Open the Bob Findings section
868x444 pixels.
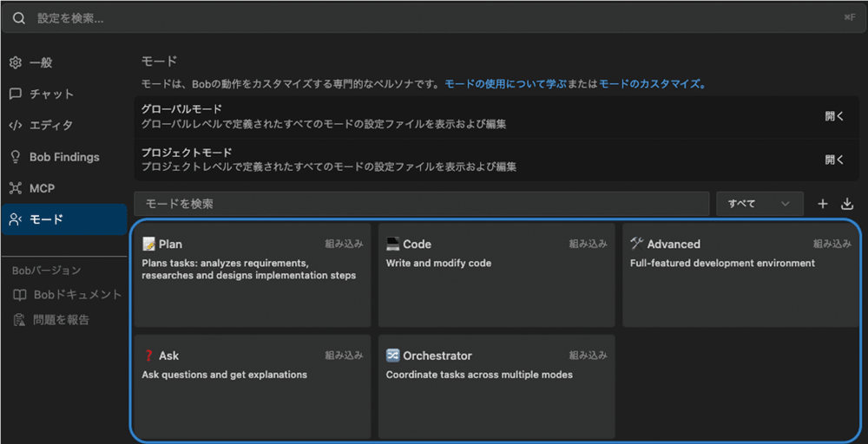[64, 157]
